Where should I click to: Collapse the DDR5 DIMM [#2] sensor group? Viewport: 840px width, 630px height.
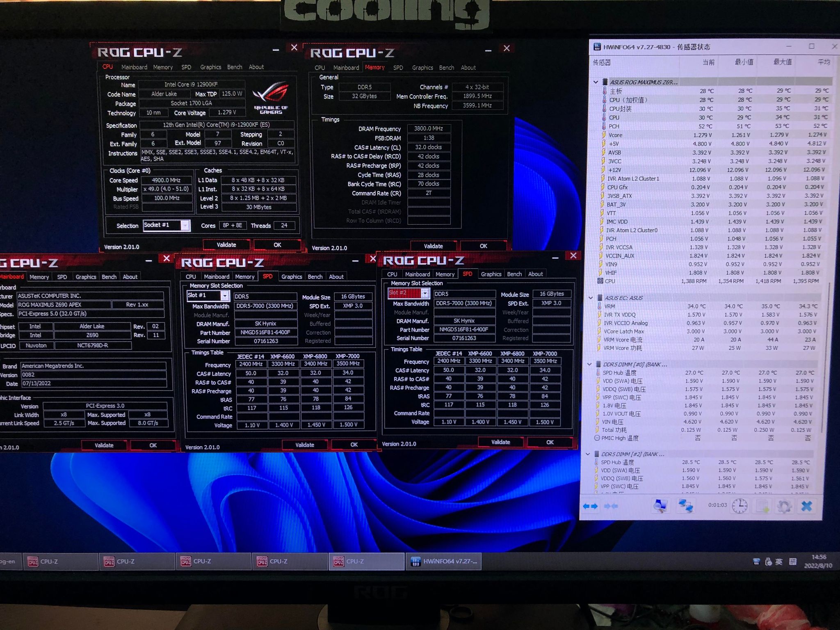(x=588, y=454)
